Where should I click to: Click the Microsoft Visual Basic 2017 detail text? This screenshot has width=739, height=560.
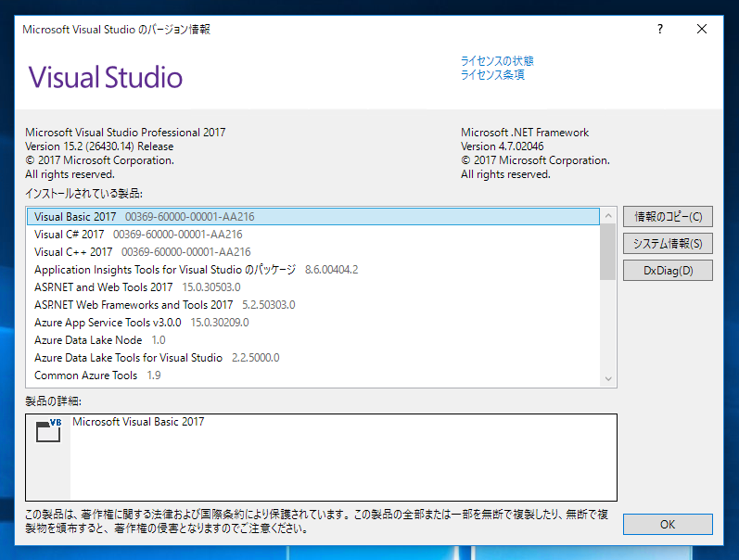coord(138,422)
